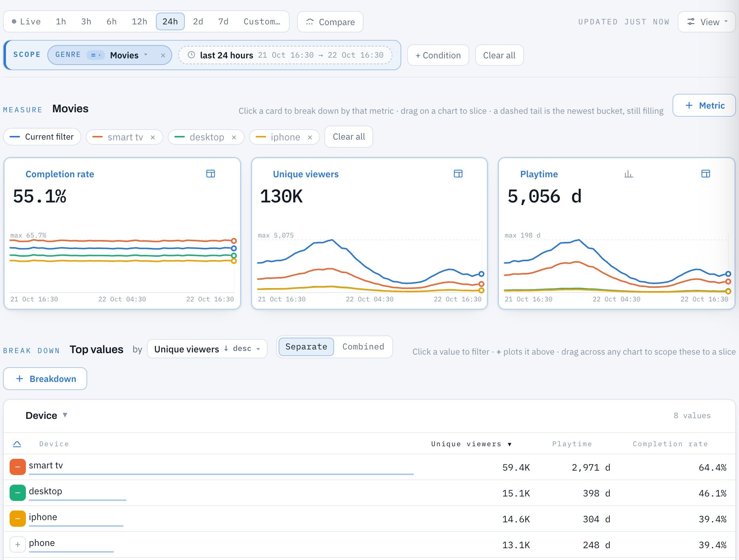The image size is (739, 560).
Task: Sort table by Unique viewers column
Action: (471, 444)
